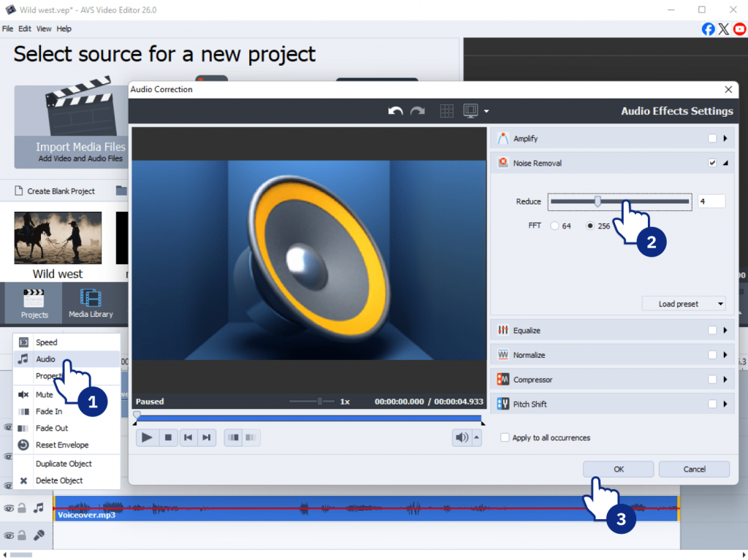The image size is (748, 560).
Task: Click the Amplify effect icon
Action: tap(503, 138)
